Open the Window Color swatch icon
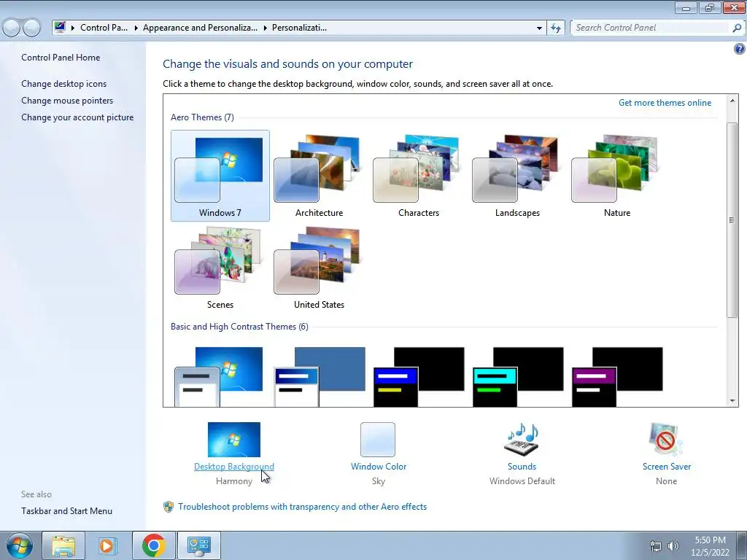747x560 pixels. coord(378,440)
